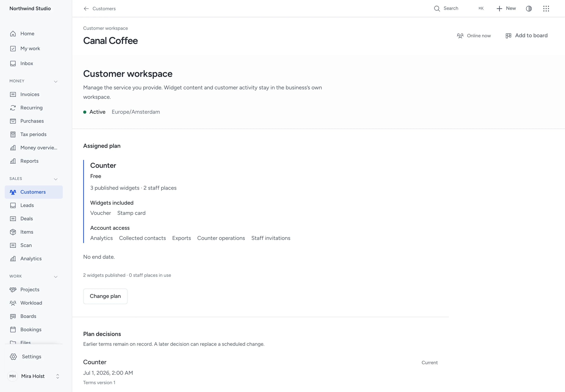Viewport: 565px width, 392px height.
Task: Click the "Terms version 1" text
Action: point(99,383)
